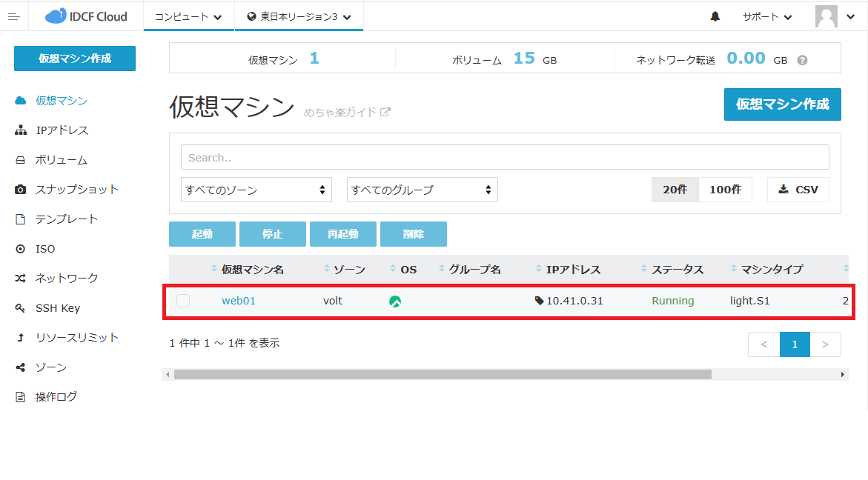Click the hamburger menu icon
The image size is (868, 480).
coord(13,16)
